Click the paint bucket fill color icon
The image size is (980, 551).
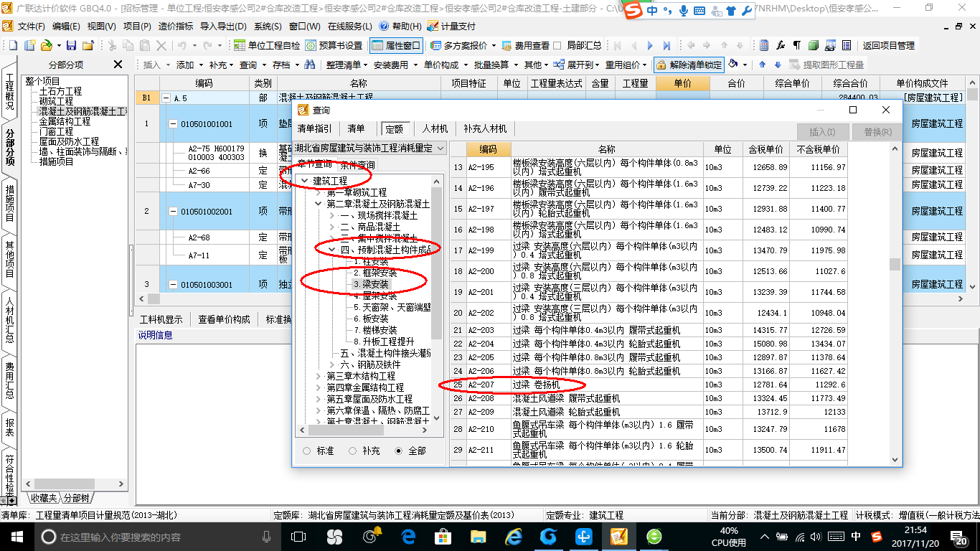732,65
